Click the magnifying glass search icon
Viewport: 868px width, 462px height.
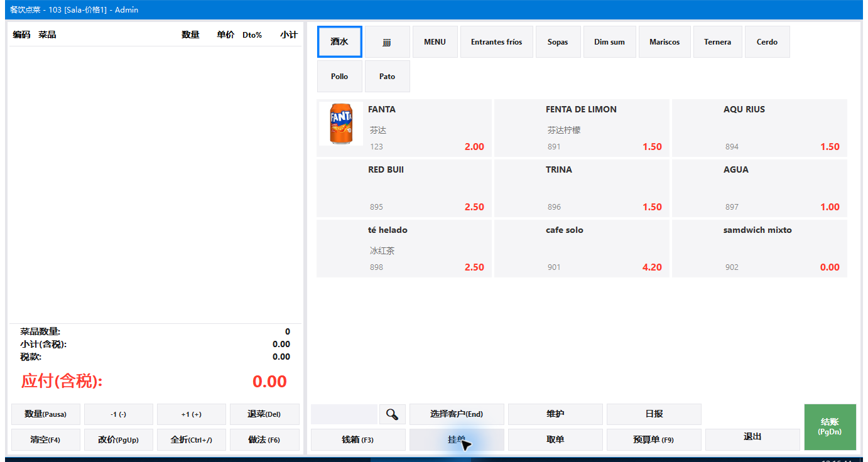pyautogui.click(x=393, y=414)
